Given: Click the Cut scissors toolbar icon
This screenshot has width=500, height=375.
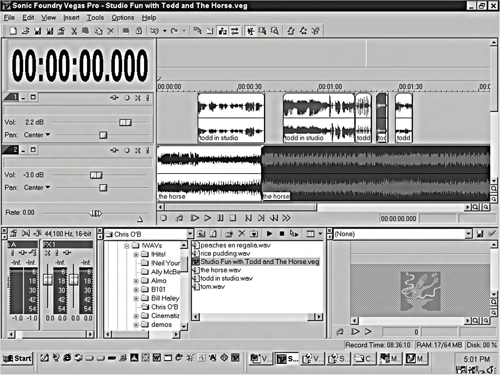Looking at the screenshot, I should coord(74,31).
